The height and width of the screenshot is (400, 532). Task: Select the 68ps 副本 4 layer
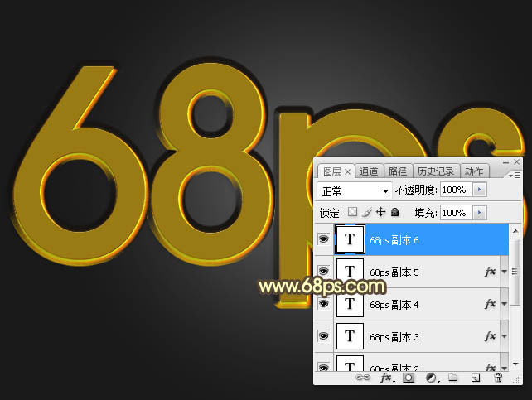(x=411, y=304)
